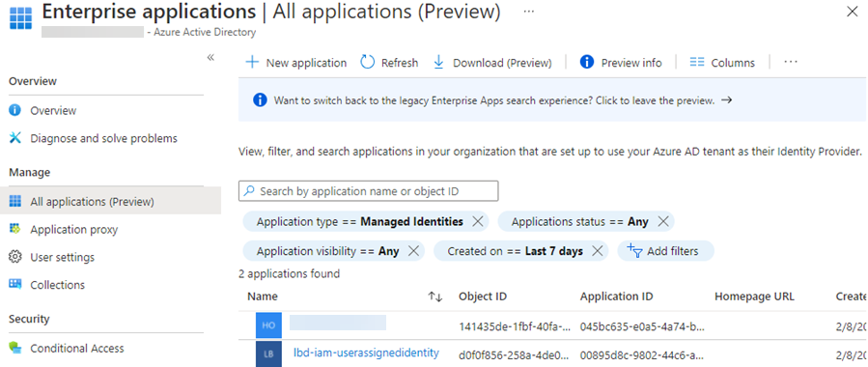Close the Enterprise applications blade
Screen dimensions: 868x367
(x=853, y=12)
